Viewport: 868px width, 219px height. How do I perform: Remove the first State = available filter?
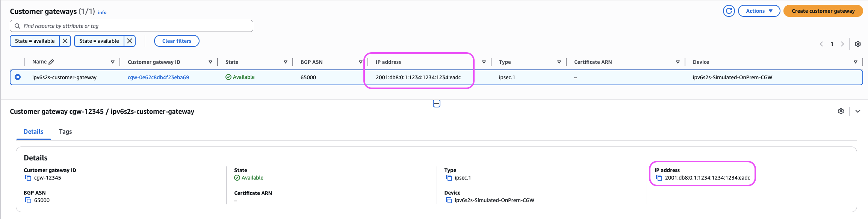[x=65, y=41]
